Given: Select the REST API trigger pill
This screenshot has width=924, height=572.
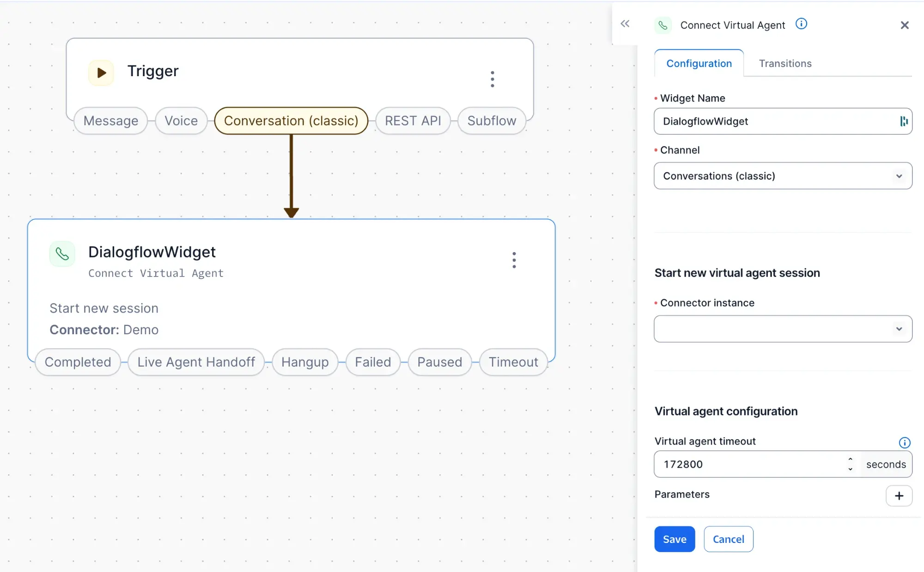Looking at the screenshot, I should coord(413,120).
